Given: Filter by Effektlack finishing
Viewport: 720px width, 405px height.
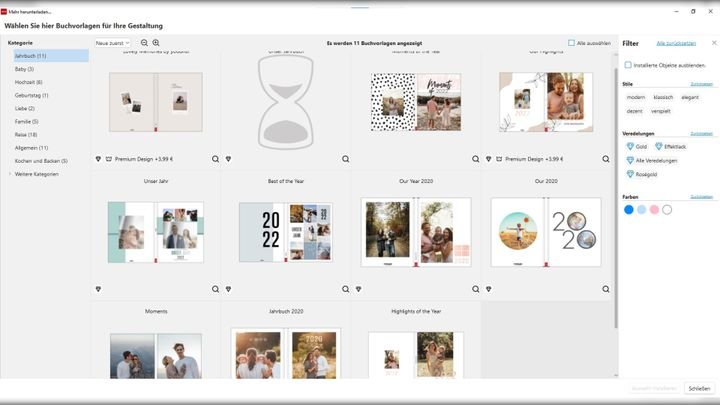Looking at the screenshot, I should 672,146.
